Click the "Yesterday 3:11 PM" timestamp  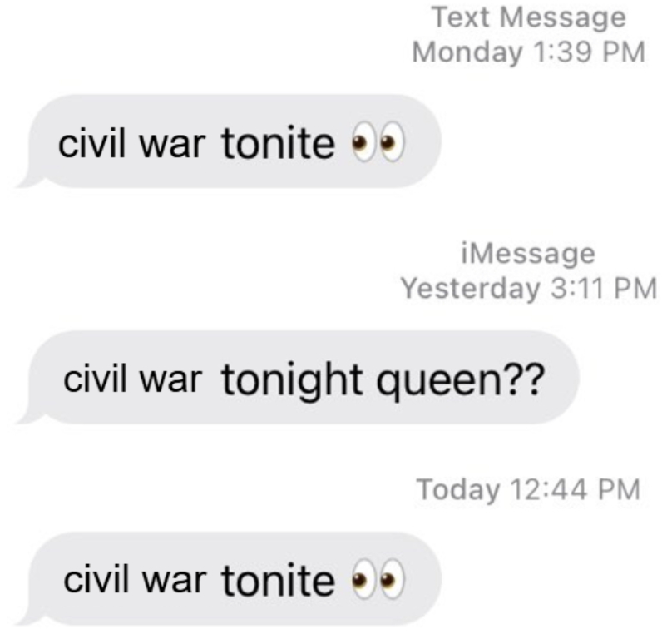click(529, 288)
